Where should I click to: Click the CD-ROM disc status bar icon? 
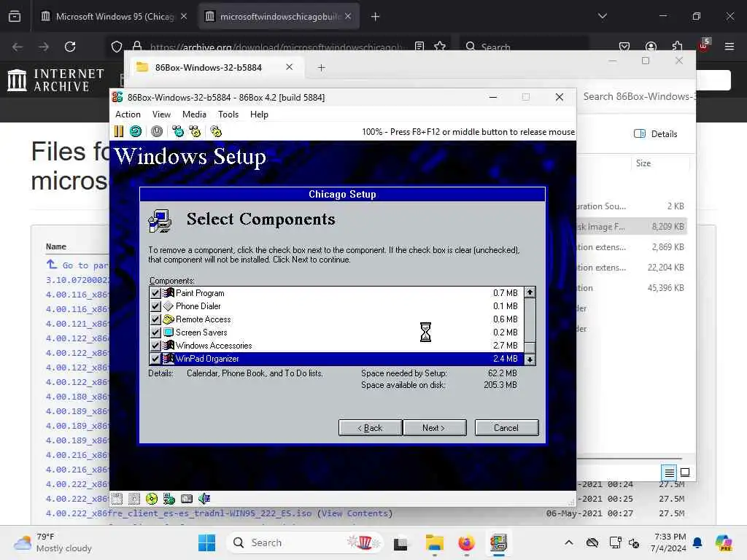152,499
